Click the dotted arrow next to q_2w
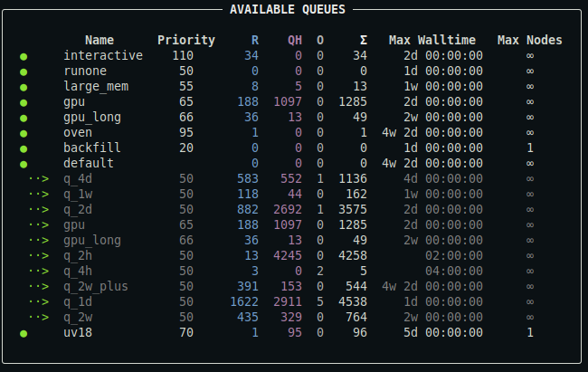This screenshot has height=372, width=588. point(39,317)
